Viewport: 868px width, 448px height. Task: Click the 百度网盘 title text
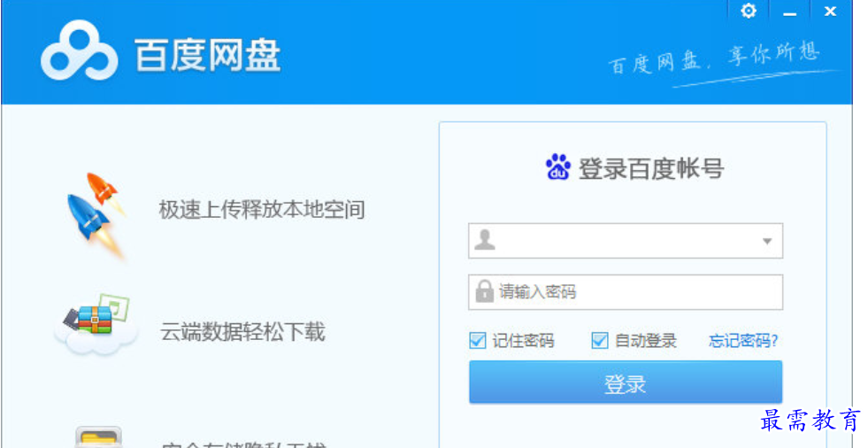[x=208, y=54]
